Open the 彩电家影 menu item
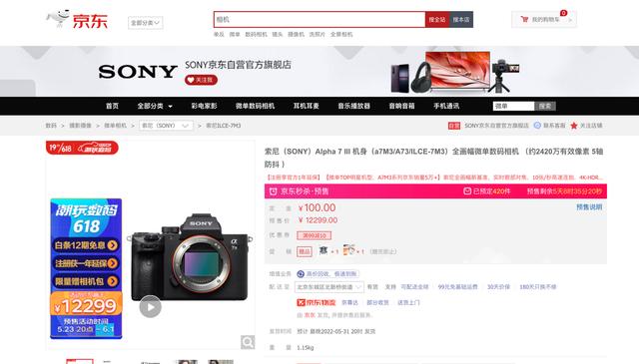This screenshot has height=364, width=639. tap(204, 106)
